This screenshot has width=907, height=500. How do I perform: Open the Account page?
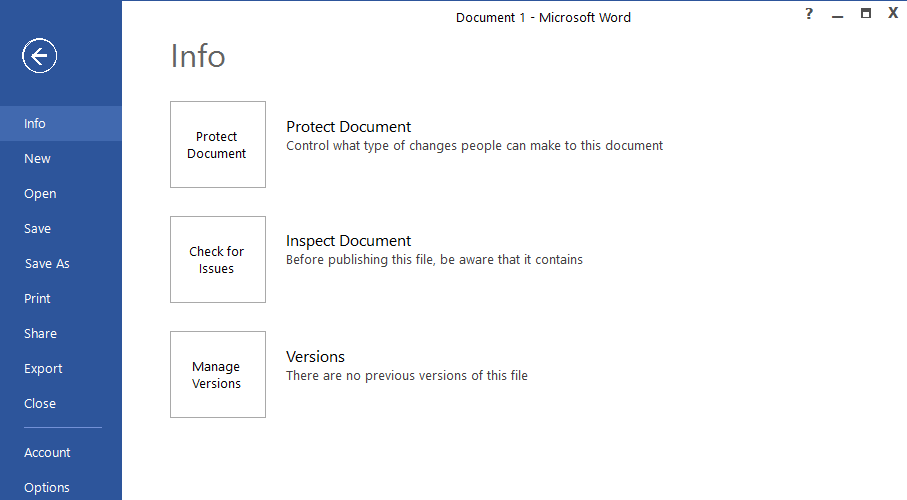click(47, 453)
